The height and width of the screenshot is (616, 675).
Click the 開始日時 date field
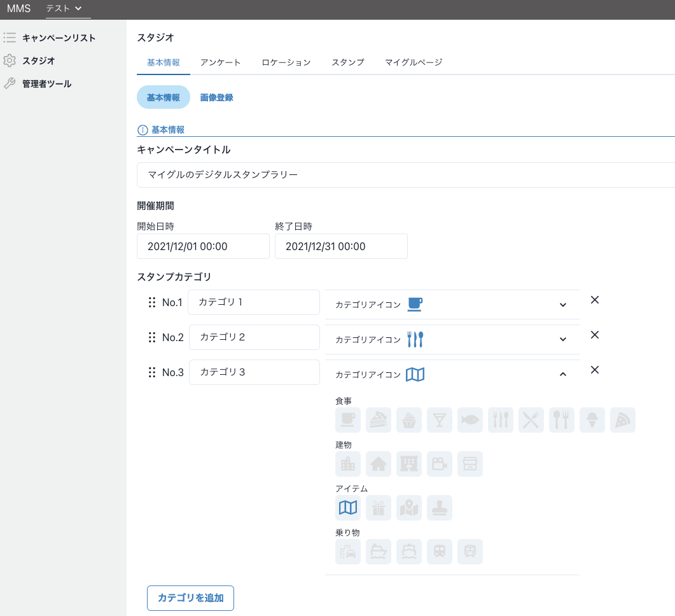pyautogui.click(x=203, y=246)
